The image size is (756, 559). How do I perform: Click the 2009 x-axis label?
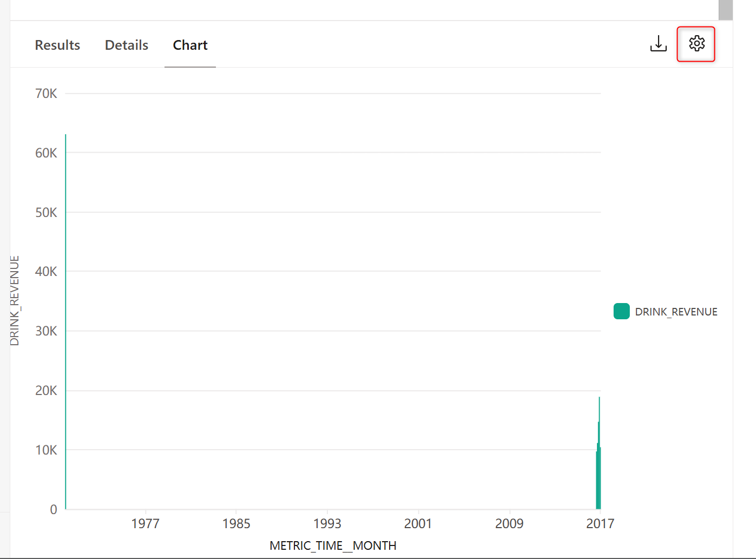point(509,523)
